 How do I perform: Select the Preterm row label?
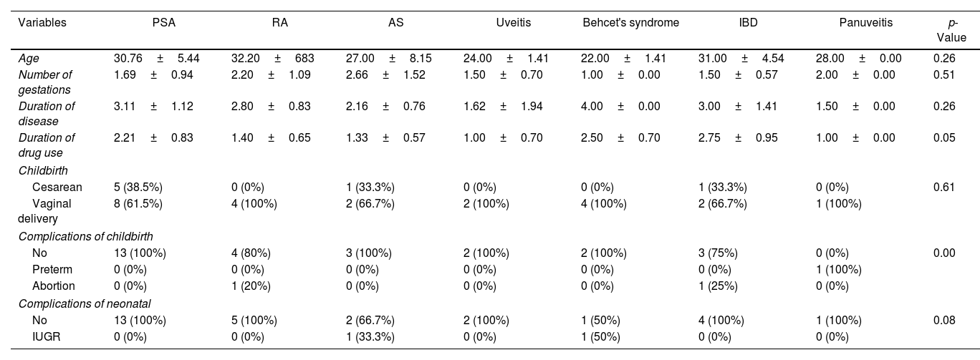pos(52,270)
